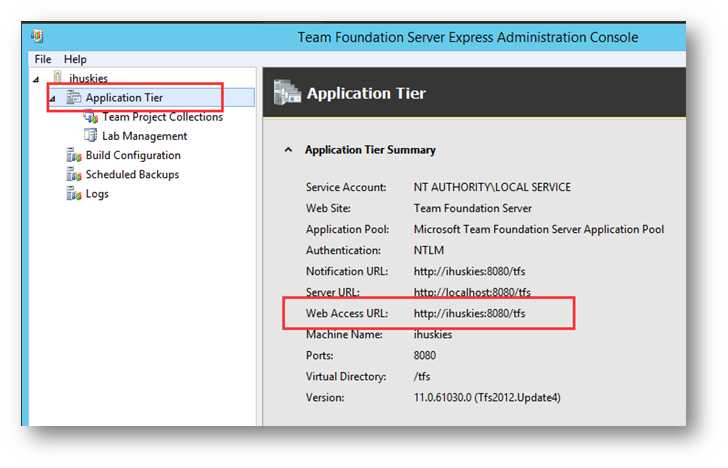The image size is (728, 468).
Task: Click the Web Site label
Action: (x=328, y=208)
